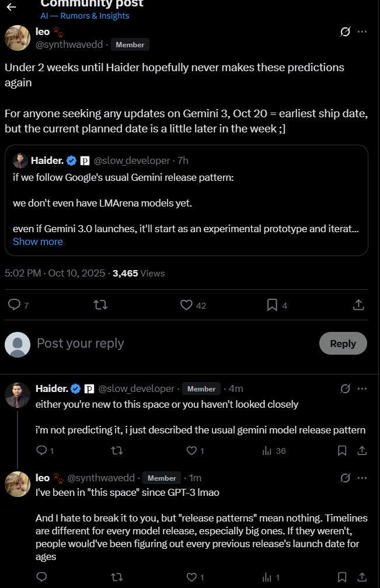380x588 pixels.
Task: Repost leo's main post
Action: (100, 304)
